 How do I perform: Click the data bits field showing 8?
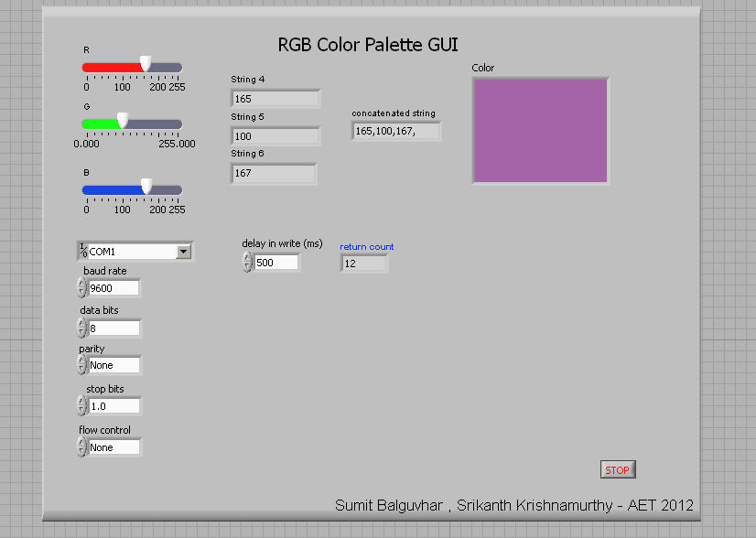click(114, 328)
